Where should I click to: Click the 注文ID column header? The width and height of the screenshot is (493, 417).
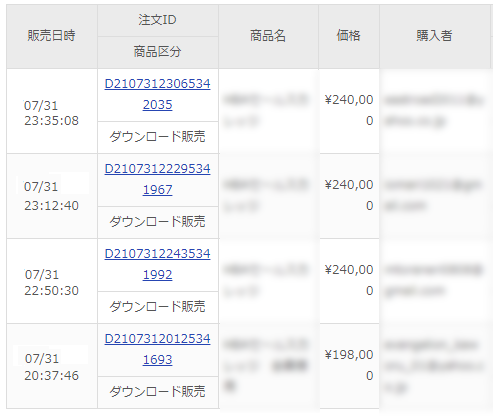158,20
